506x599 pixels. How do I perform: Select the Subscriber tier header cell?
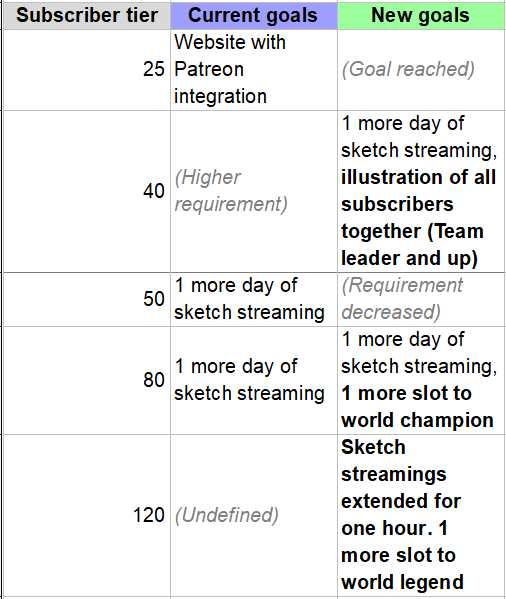click(x=87, y=16)
